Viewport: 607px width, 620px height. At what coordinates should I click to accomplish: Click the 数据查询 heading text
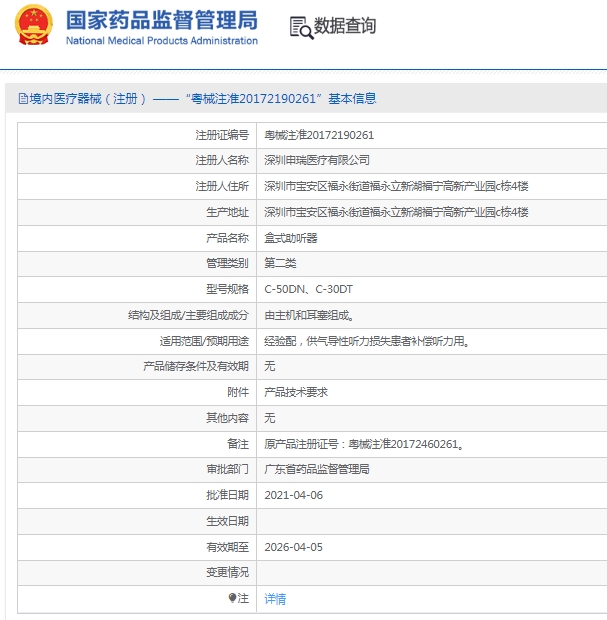click(x=344, y=26)
